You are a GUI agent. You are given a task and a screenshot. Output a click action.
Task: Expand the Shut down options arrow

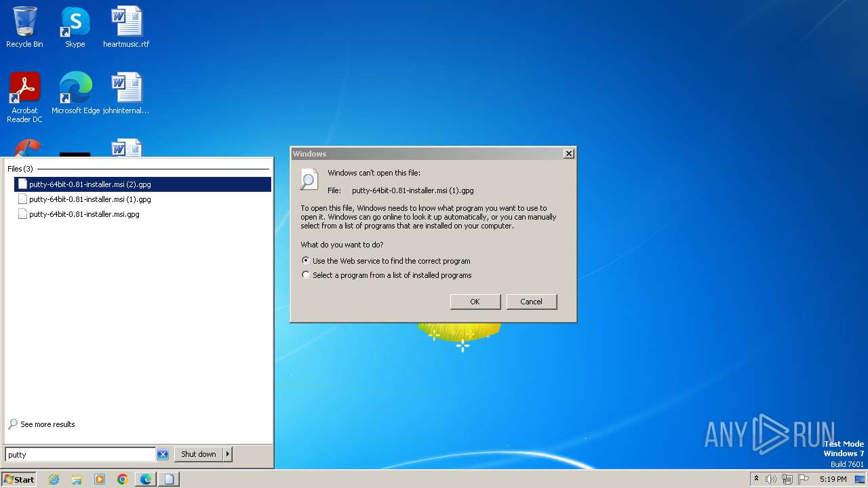tap(228, 454)
